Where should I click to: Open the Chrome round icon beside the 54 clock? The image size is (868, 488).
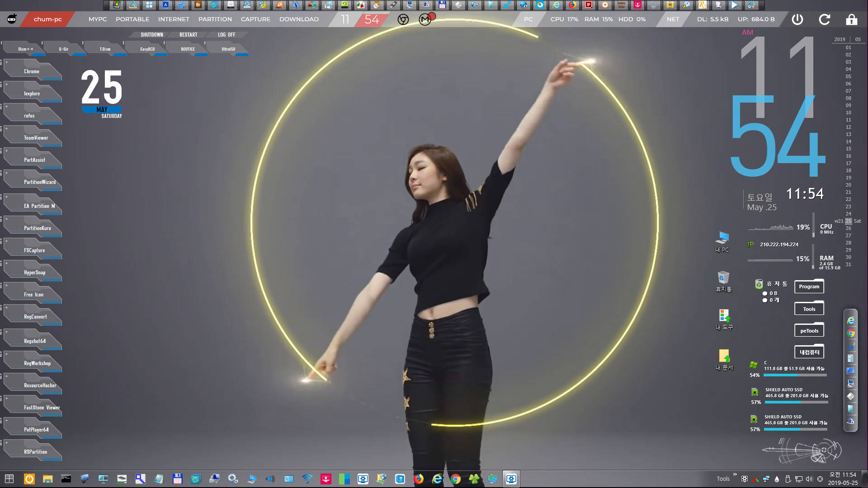click(403, 19)
